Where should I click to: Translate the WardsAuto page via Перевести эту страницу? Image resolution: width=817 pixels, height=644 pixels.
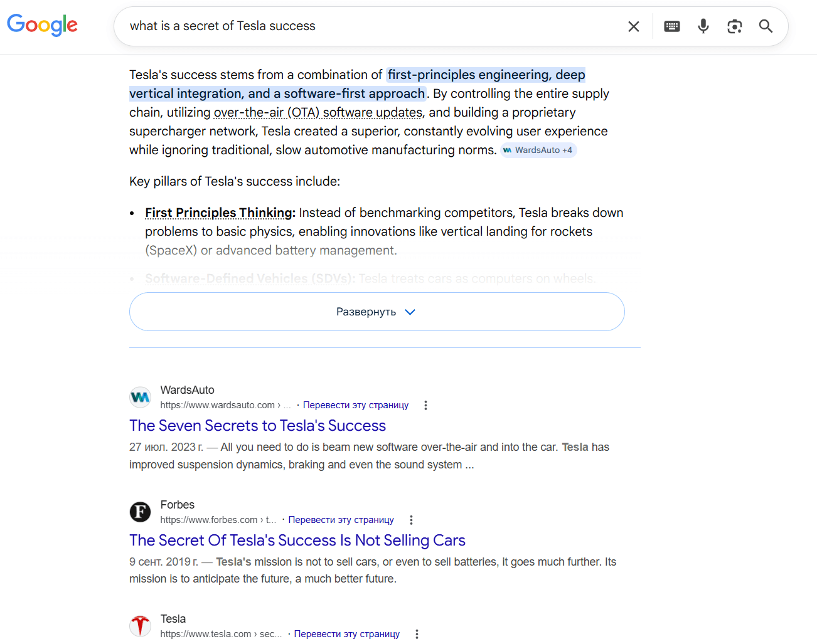[355, 405]
